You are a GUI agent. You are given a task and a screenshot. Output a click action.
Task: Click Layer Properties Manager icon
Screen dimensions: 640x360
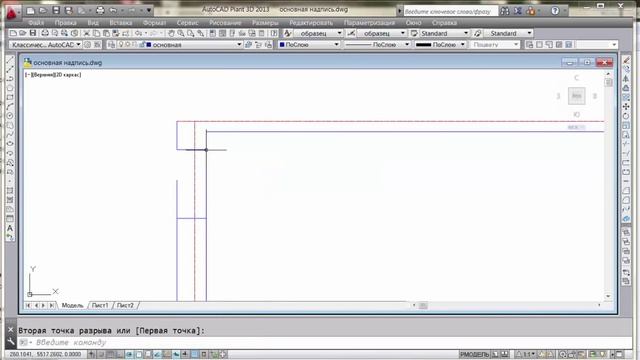pyautogui.click(x=111, y=44)
